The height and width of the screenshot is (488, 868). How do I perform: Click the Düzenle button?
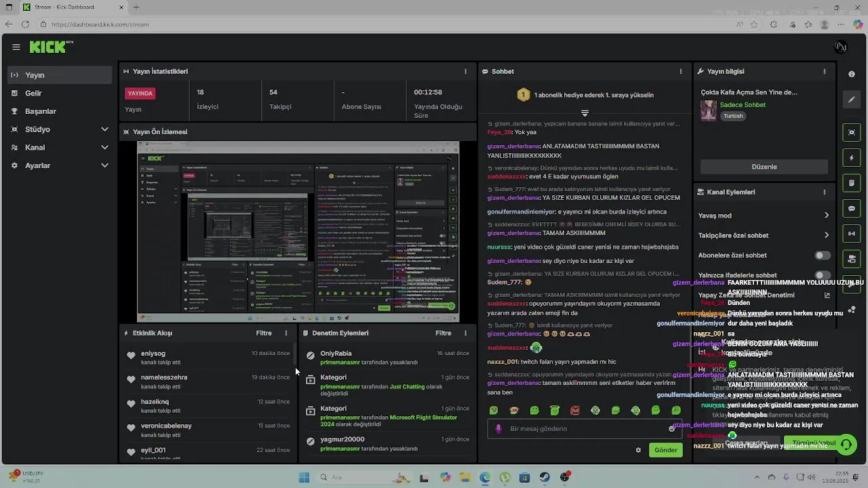pos(764,167)
